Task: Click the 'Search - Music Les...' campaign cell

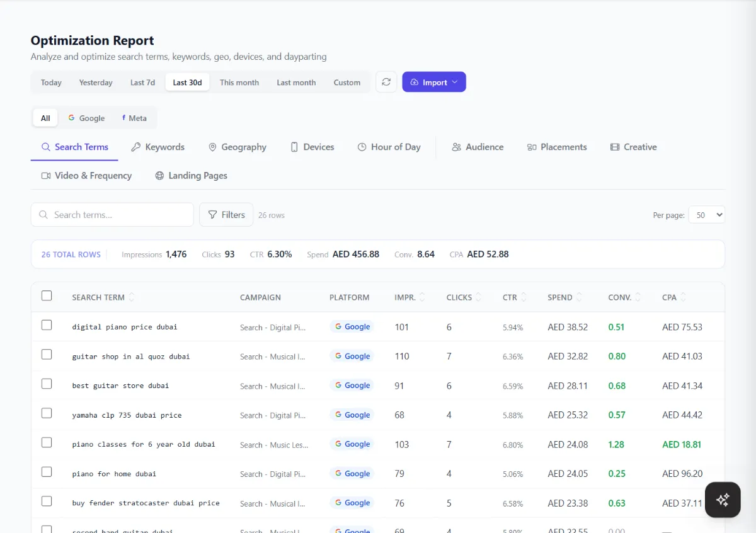Action: pos(274,445)
